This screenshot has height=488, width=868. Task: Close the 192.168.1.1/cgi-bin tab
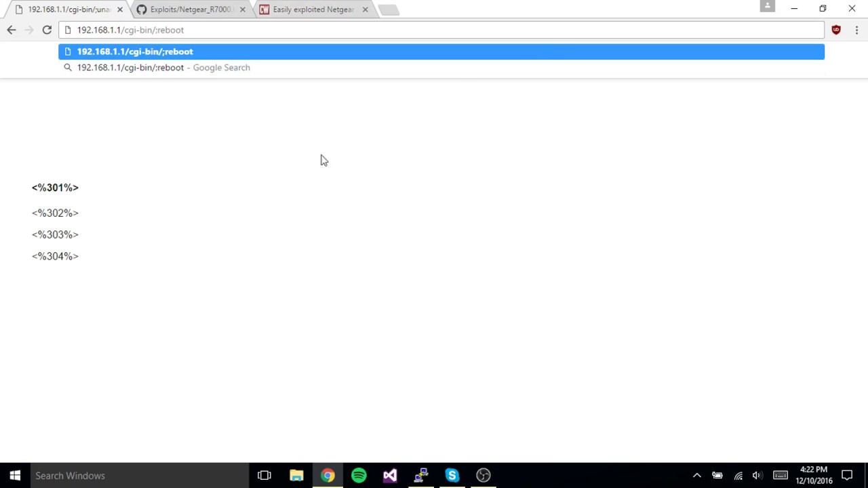coord(120,9)
